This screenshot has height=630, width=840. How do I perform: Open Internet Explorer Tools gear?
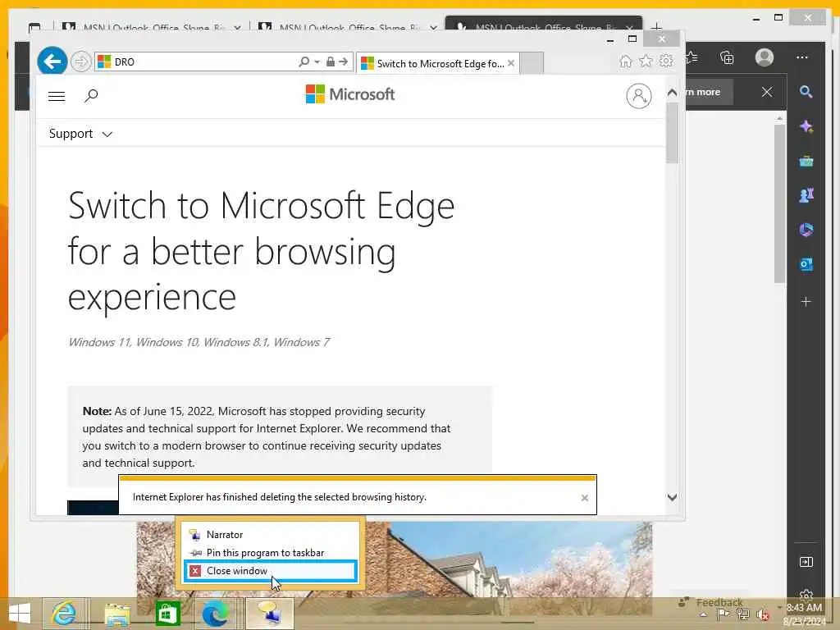666,61
